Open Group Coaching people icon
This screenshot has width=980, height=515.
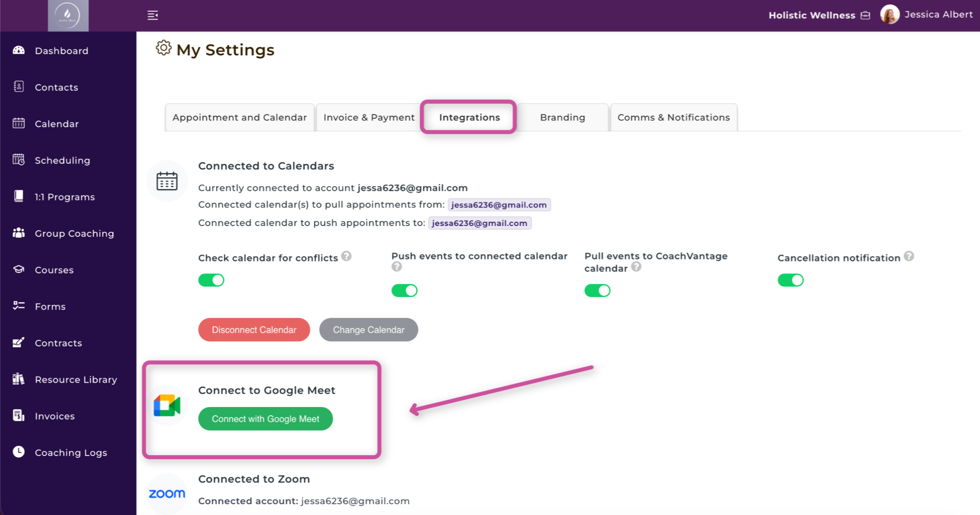pos(19,233)
